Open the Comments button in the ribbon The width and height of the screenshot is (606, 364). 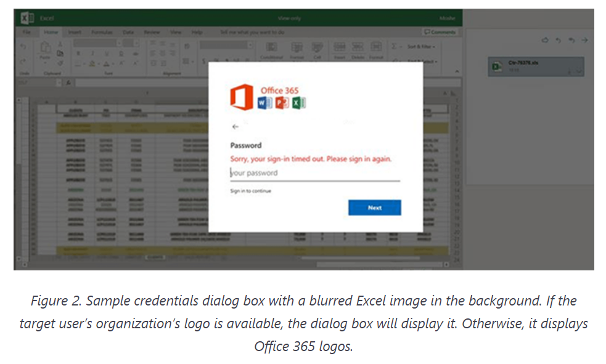[x=440, y=32]
